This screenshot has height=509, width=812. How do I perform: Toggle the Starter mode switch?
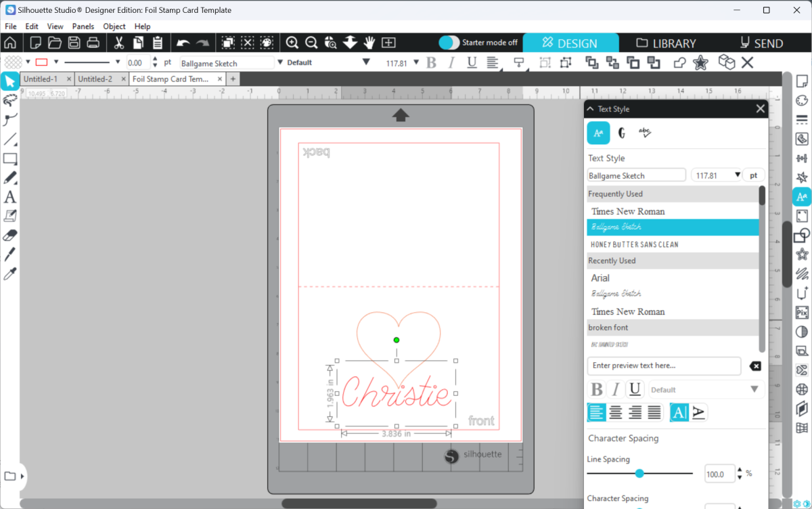(x=449, y=43)
